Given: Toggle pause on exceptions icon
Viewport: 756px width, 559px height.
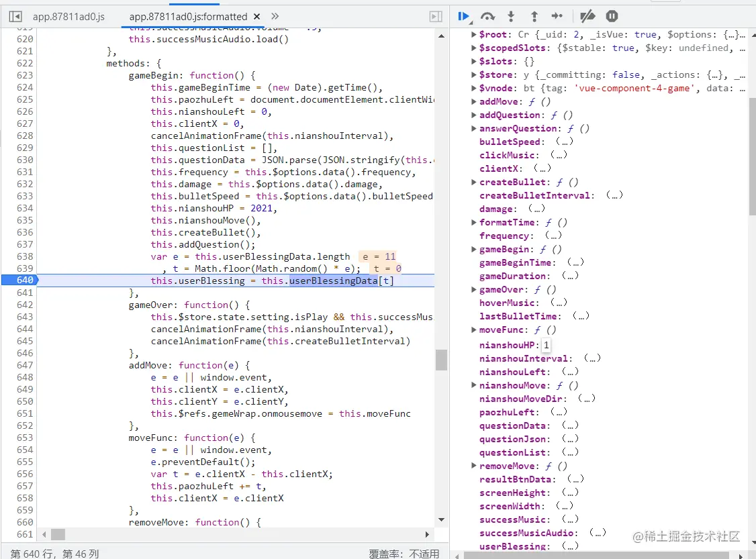Looking at the screenshot, I should (x=612, y=16).
